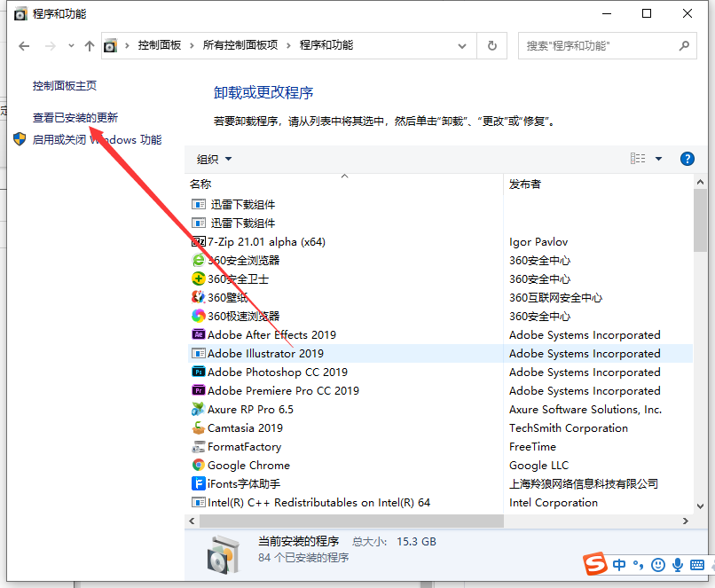This screenshot has height=588, width=715.
Task: Open the address bar history dropdown
Action: pyautogui.click(x=462, y=45)
